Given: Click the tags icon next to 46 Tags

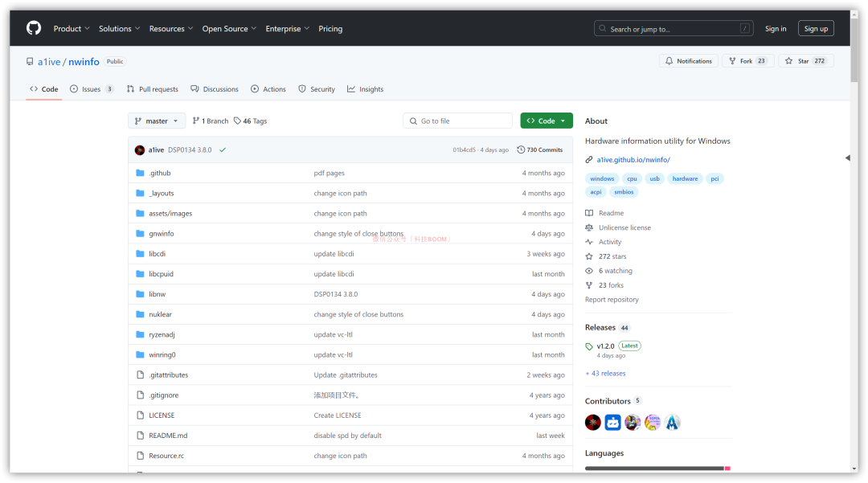Looking at the screenshot, I should tap(237, 121).
